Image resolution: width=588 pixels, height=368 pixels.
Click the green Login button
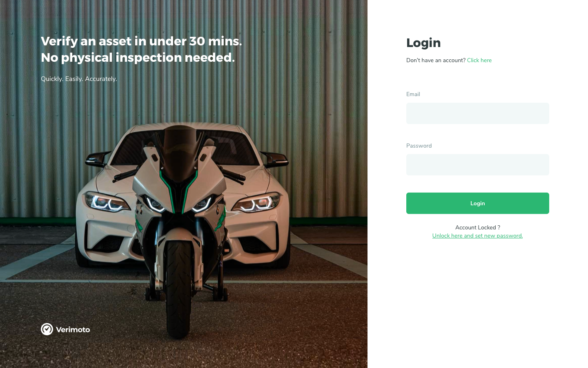[477, 203]
